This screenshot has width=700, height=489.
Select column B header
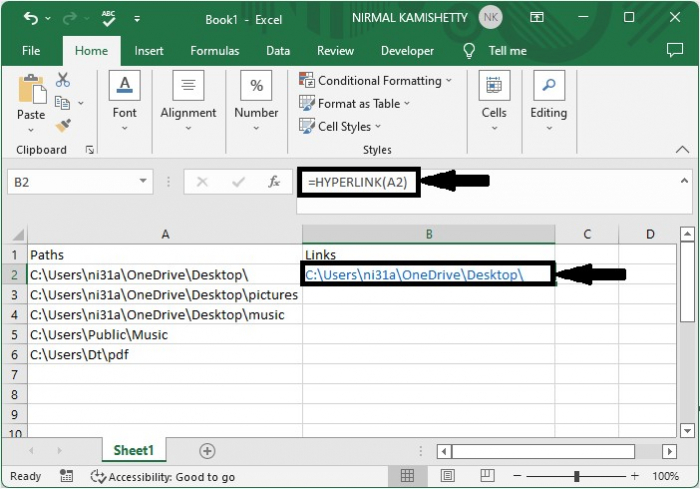429,234
